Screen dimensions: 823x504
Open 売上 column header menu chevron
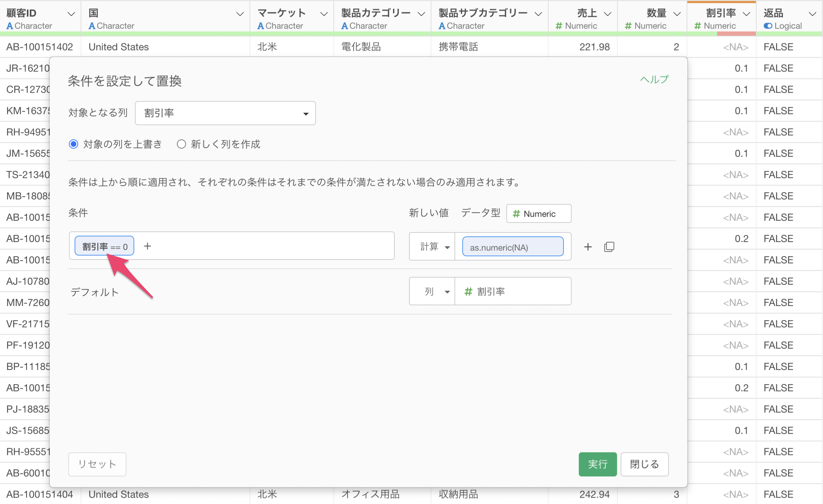(608, 14)
